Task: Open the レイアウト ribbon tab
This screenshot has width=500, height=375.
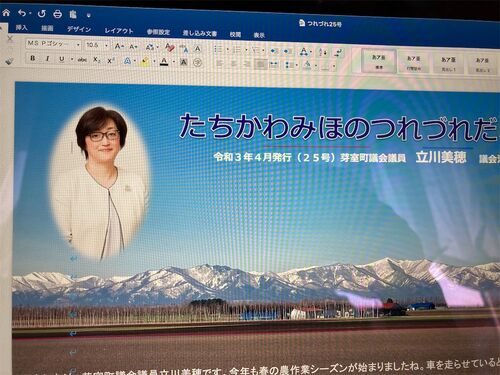Action: [119, 31]
